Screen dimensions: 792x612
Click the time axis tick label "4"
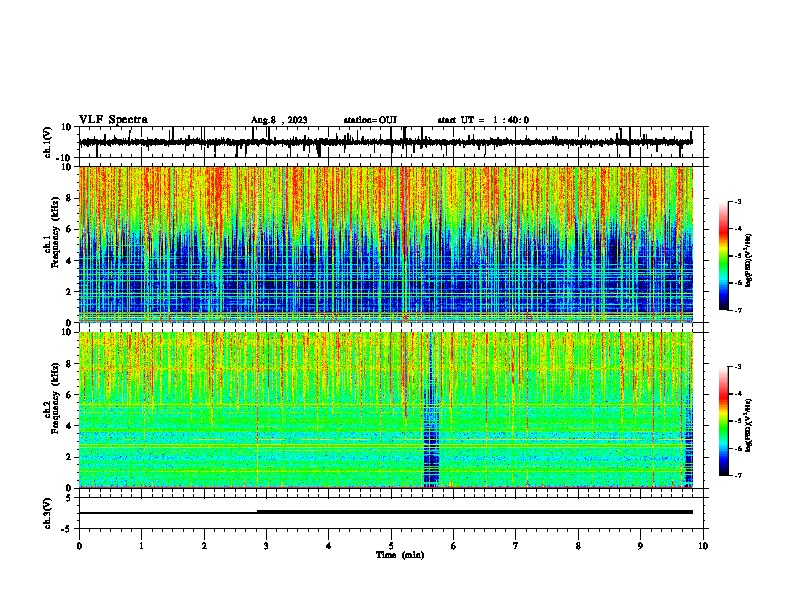click(x=329, y=546)
